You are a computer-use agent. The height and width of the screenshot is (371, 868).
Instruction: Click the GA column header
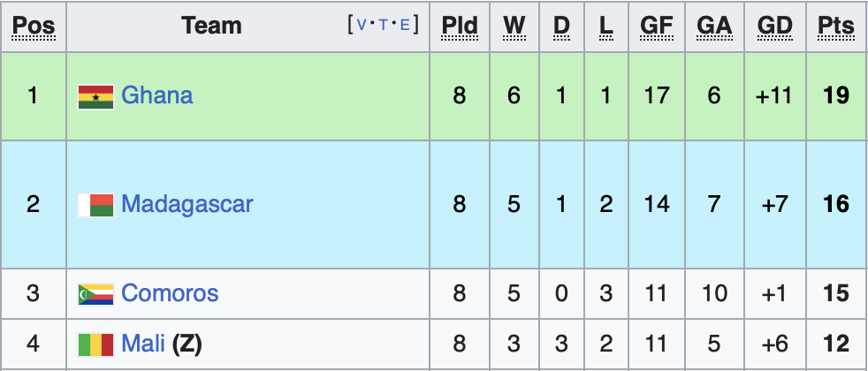point(714,26)
